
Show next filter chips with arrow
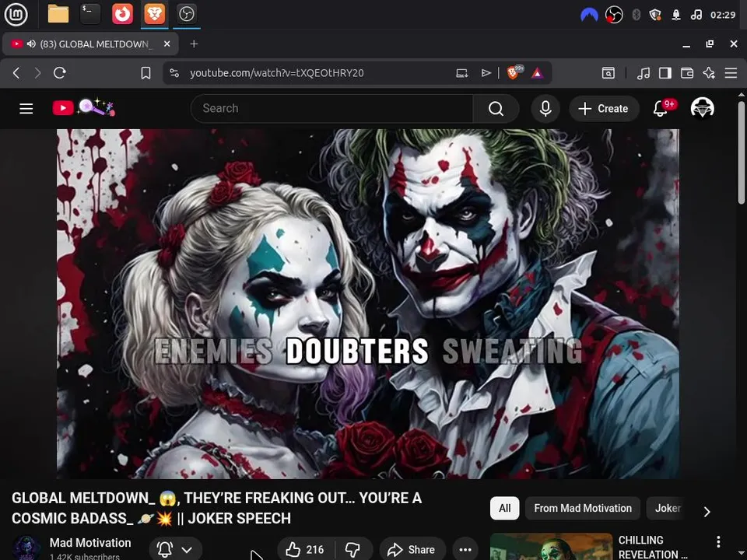707,512
